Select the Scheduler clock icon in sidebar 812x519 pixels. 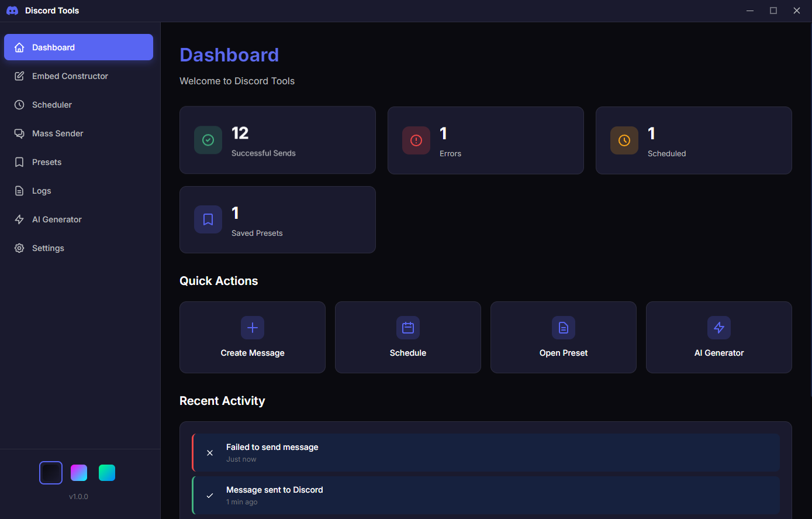click(x=19, y=105)
